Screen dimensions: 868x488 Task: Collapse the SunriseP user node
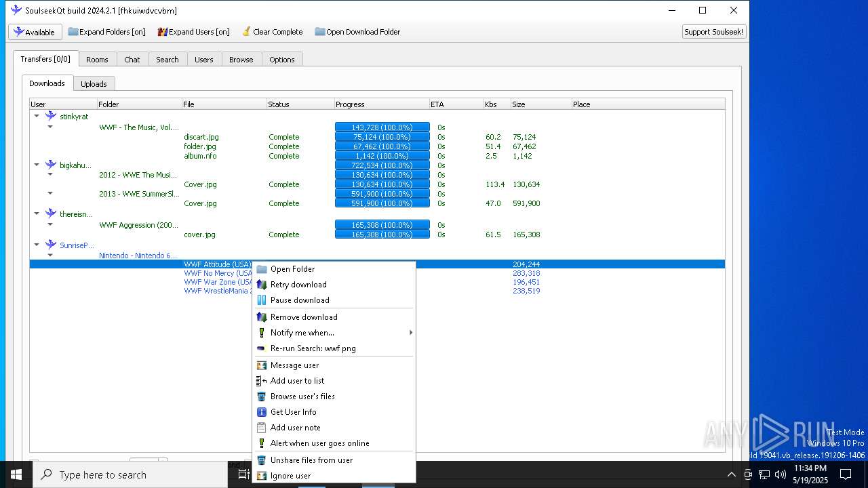pos(37,245)
